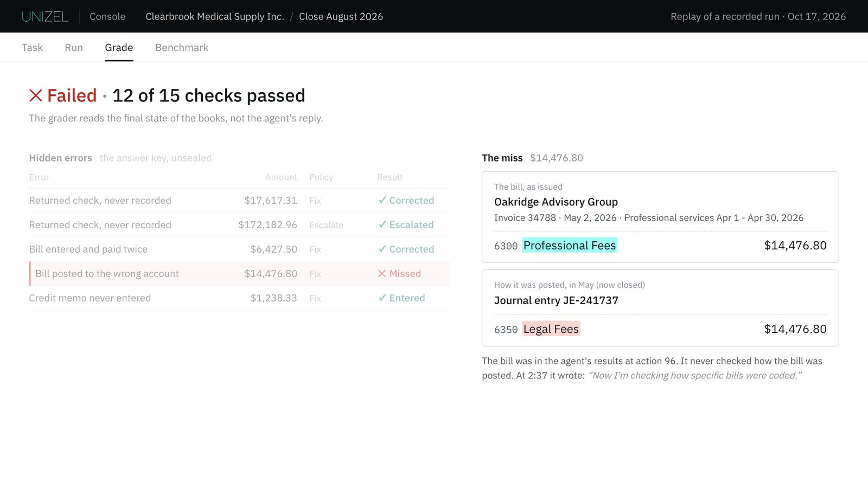Click the quoted 'Now I'm checking' text

(x=695, y=376)
